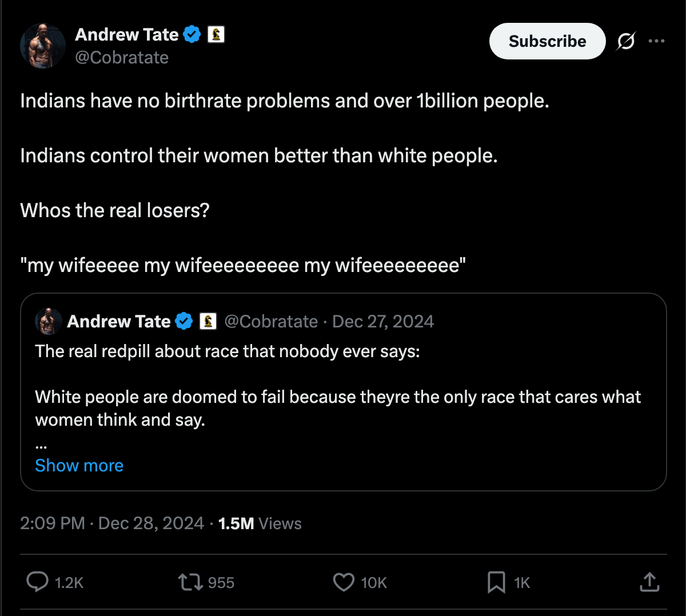The image size is (686, 616).
Task: Open the main author's profile picture
Action: (x=43, y=46)
